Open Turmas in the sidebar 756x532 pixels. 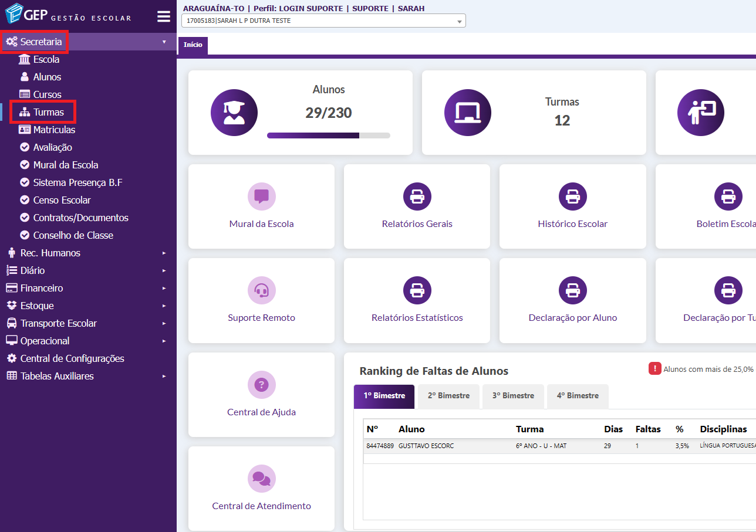point(48,112)
